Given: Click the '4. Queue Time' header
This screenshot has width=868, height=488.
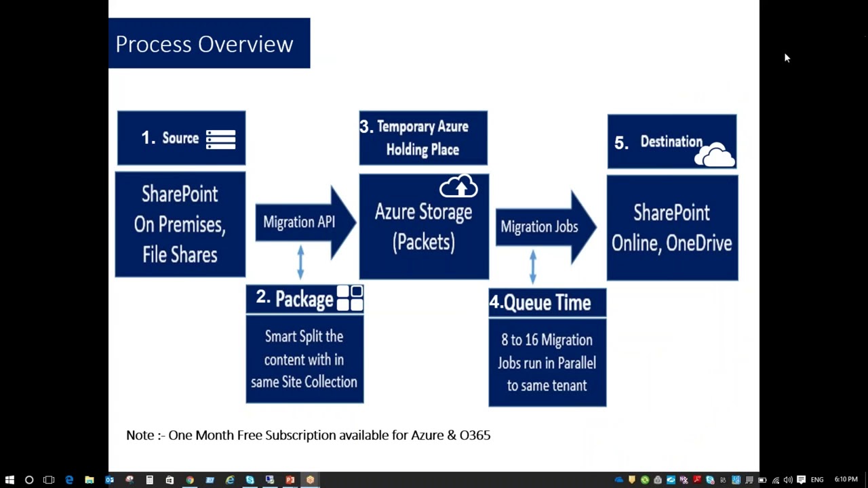Looking at the screenshot, I should tap(547, 302).
